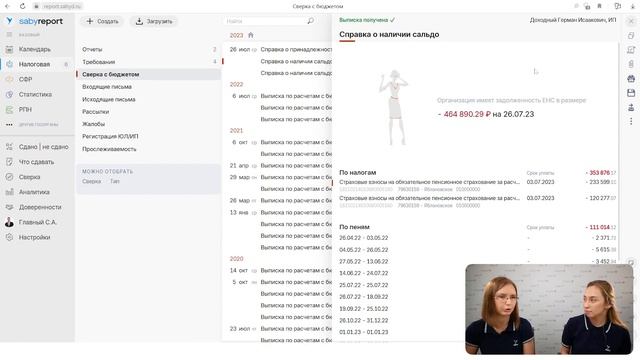Open Выписка row dated 23 июл
The image size is (640, 360).
click(x=296, y=329)
